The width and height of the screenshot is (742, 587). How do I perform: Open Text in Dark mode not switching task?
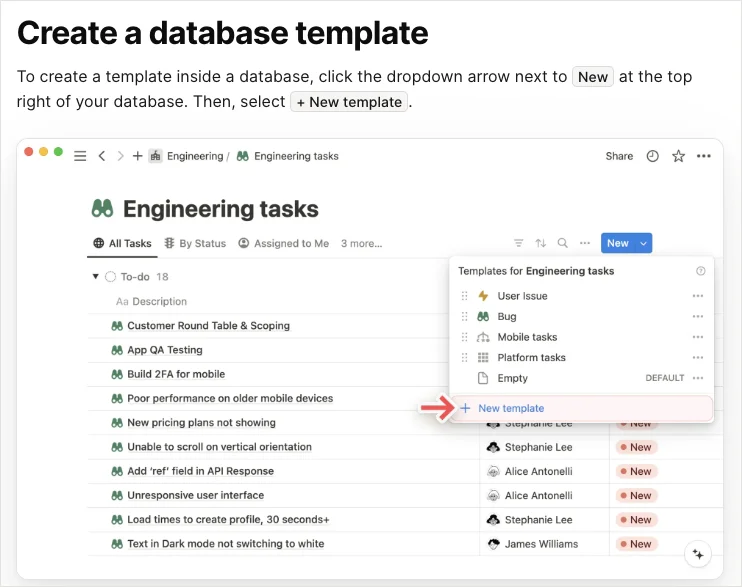[226, 543]
